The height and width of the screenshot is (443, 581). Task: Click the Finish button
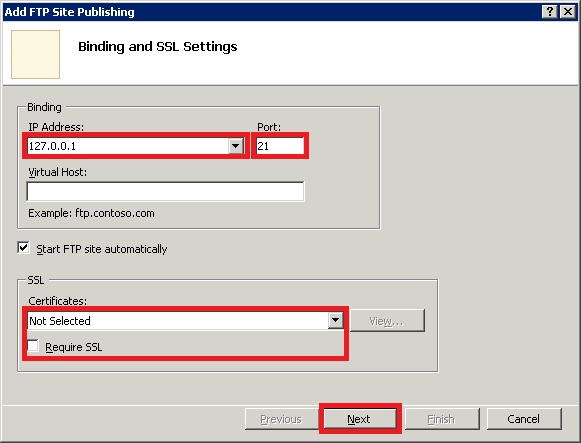pos(442,419)
